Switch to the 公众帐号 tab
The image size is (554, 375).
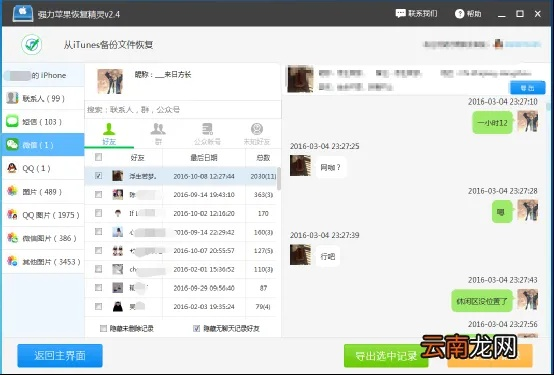207,134
